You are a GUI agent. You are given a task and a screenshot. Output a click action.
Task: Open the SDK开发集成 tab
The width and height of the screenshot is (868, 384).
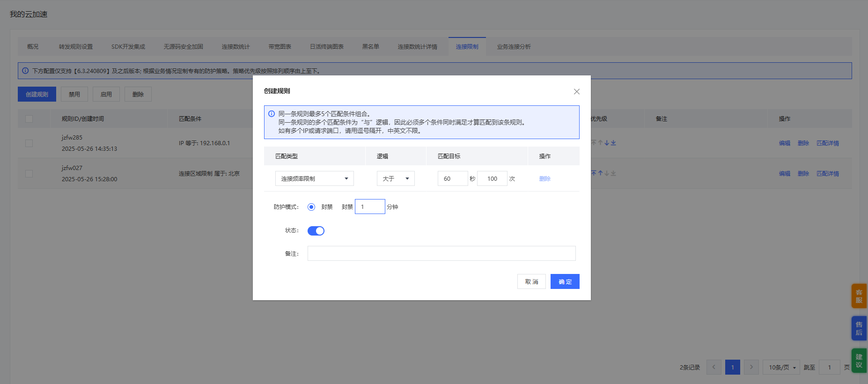128,47
